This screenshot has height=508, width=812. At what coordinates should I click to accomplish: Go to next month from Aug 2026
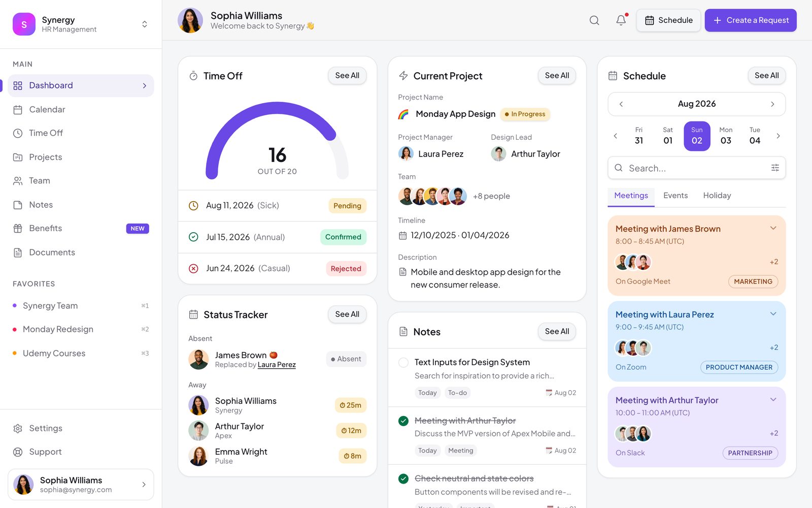pos(772,104)
